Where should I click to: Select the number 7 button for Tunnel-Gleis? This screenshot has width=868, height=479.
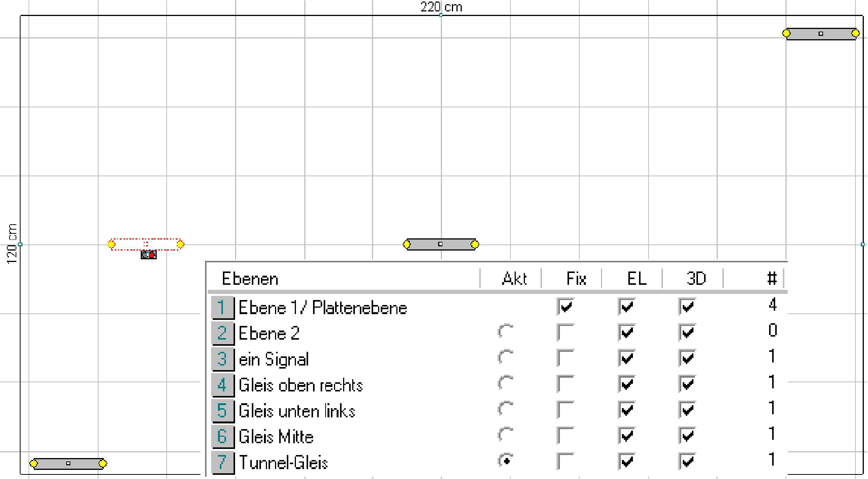click(x=222, y=462)
